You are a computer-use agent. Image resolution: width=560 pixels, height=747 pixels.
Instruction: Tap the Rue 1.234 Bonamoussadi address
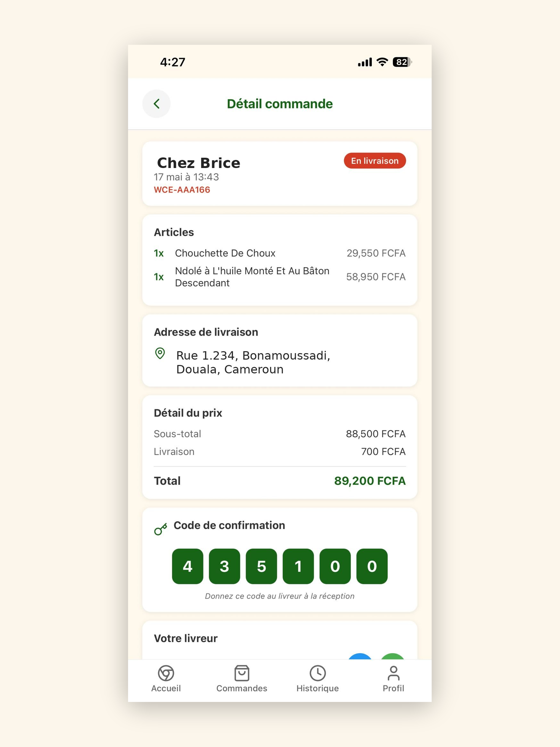(x=253, y=362)
